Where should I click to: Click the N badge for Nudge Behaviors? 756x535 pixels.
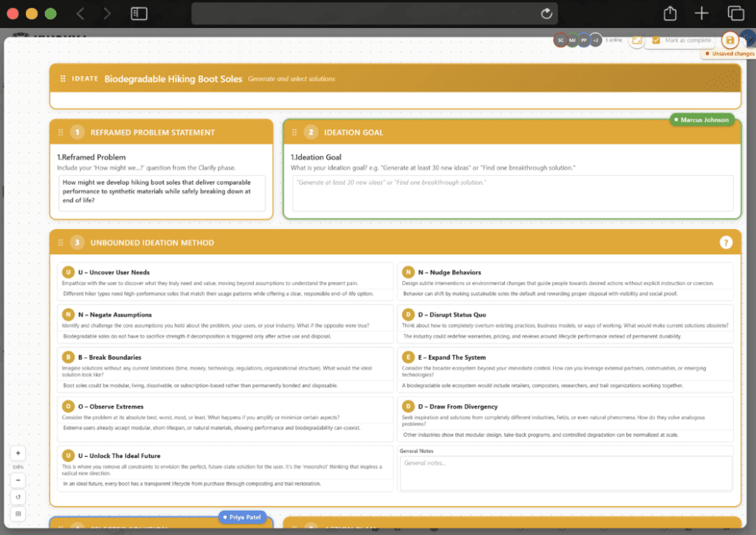click(x=408, y=272)
